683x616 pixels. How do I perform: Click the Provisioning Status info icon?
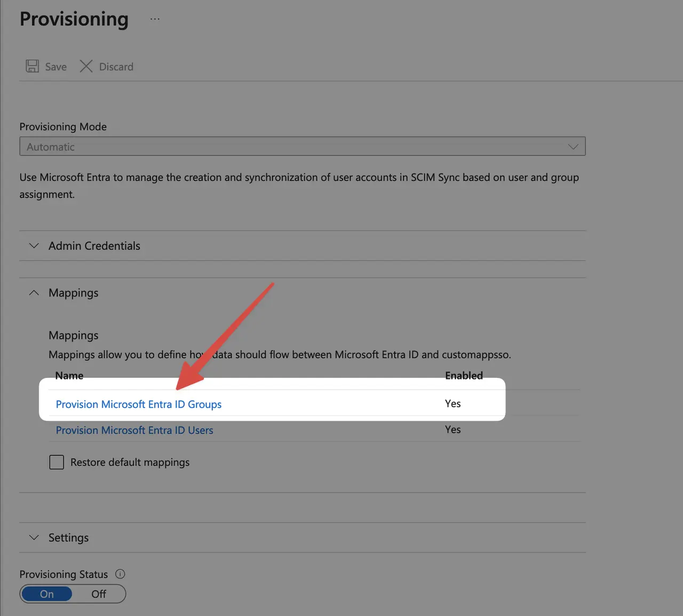click(x=120, y=574)
